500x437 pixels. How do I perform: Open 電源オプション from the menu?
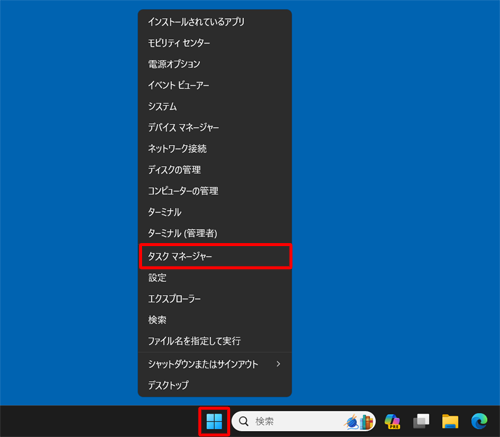[x=215, y=64]
